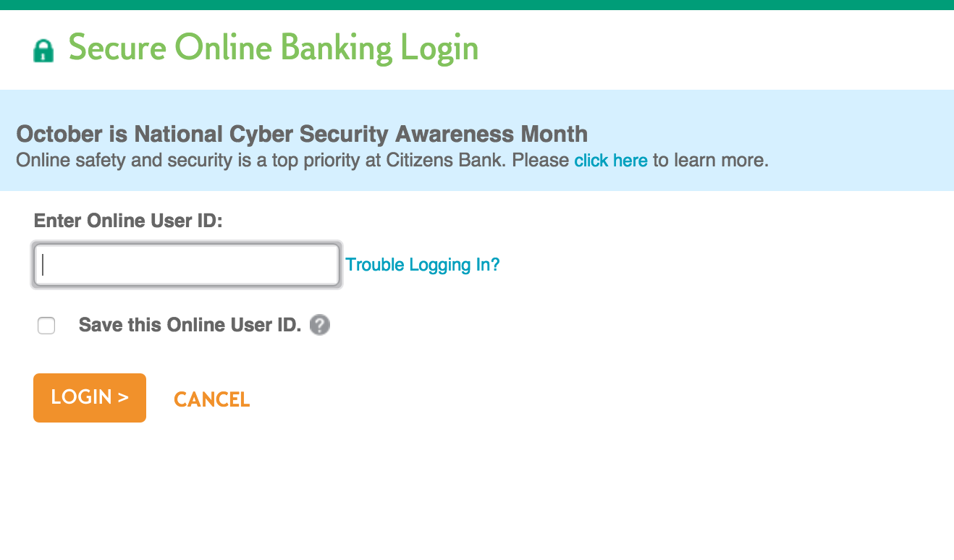Click the green padlock security icon
The height and width of the screenshot is (560, 954).
[x=44, y=51]
